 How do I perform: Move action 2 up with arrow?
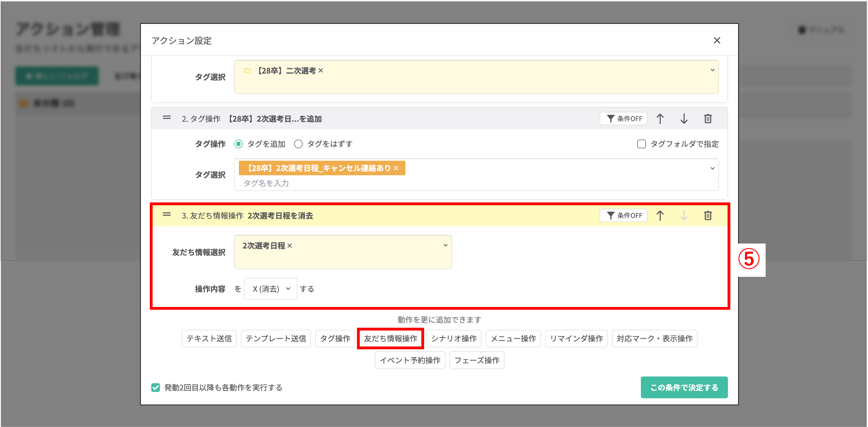(x=660, y=119)
